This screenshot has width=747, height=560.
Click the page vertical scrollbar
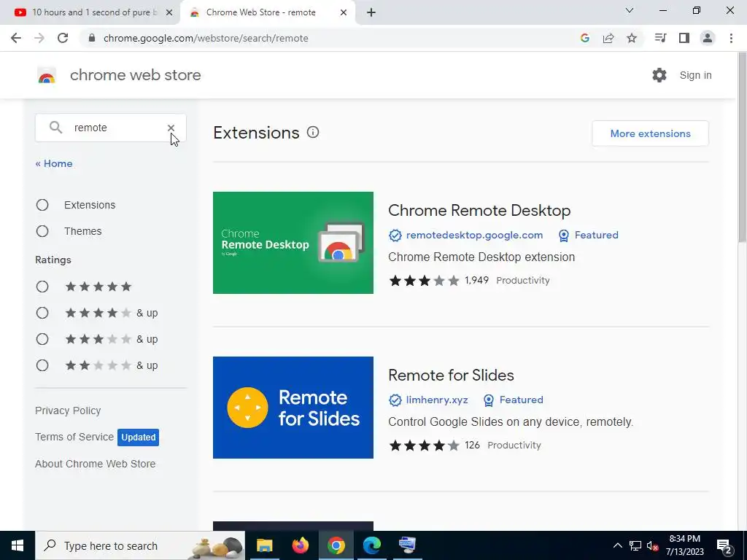[742, 147]
